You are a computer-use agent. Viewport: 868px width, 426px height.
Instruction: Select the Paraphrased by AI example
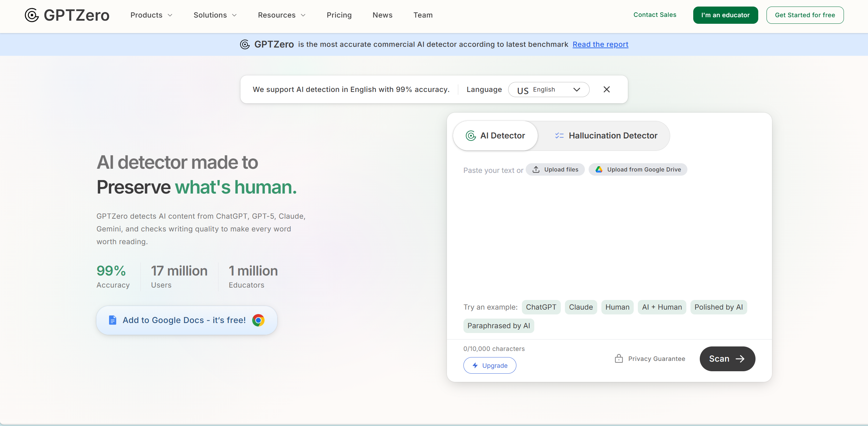(499, 326)
